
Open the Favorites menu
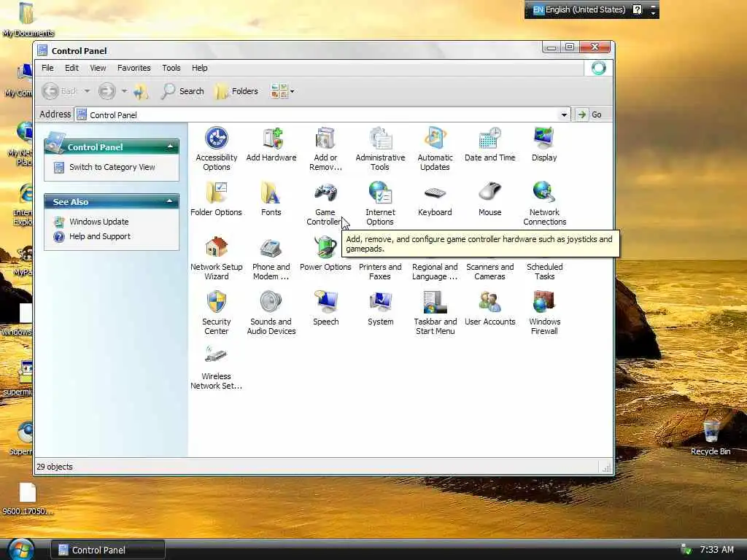pos(134,68)
